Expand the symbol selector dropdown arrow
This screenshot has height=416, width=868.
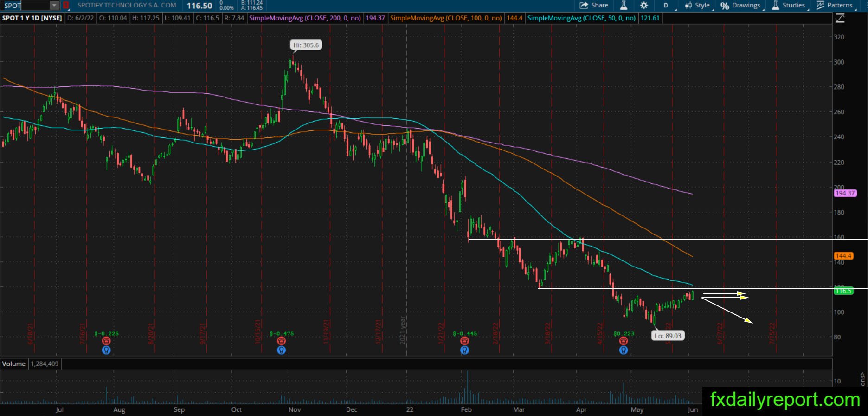[55, 6]
